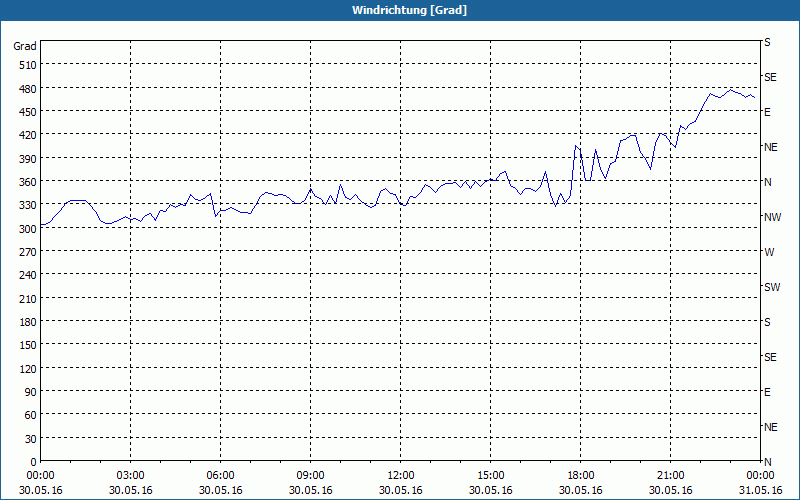The height and width of the screenshot is (500, 800).
Task: Click the "Grad" unit label of the y-axis
Action: point(24,46)
